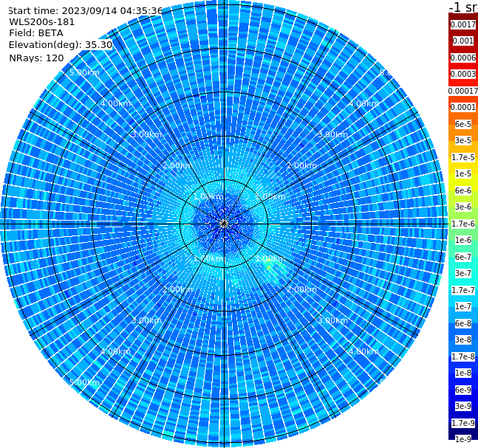The width and height of the screenshot is (478, 448).
Task: Select the 0.0001 colorbar value
Action: (463, 107)
